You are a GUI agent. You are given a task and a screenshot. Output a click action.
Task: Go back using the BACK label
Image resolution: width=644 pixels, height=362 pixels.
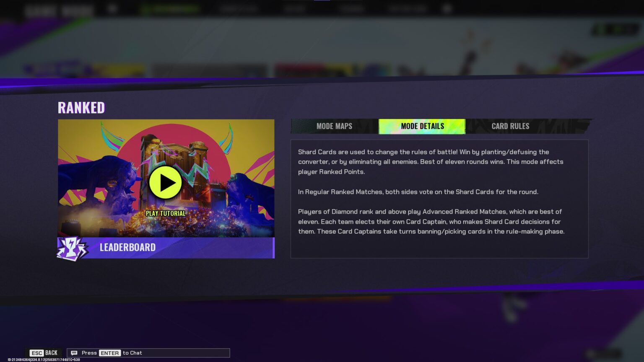(x=51, y=353)
